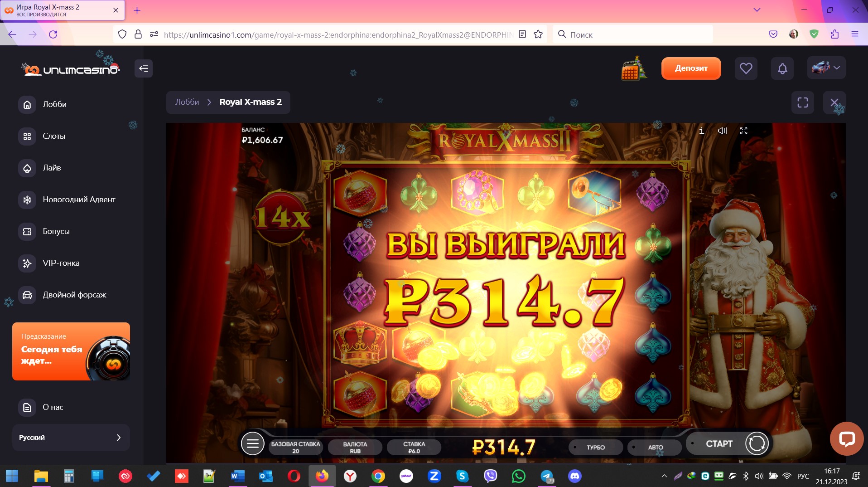Open a new browser tab

[x=137, y=10]
